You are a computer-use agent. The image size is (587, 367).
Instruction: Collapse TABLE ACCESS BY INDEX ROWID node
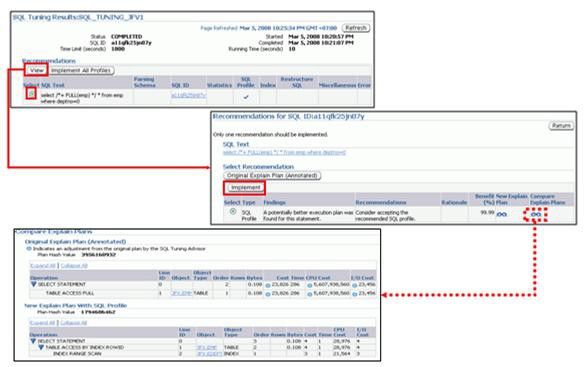pyautogui.click(x=41, y=348)
